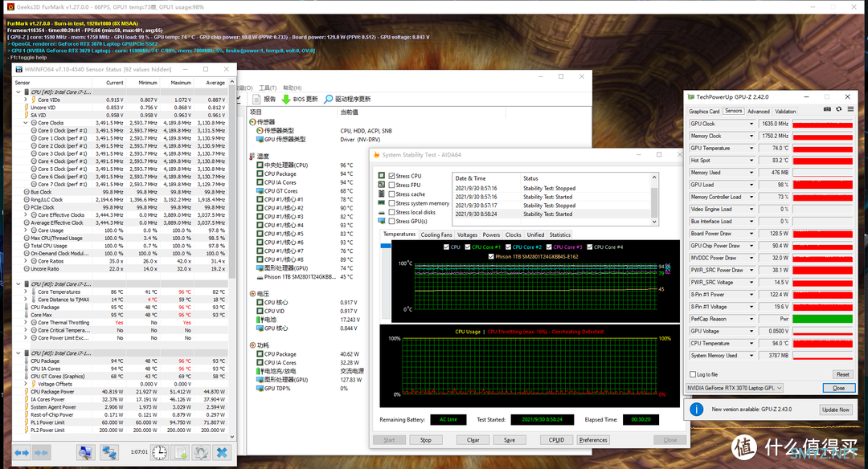Click Clear button in stability test
Image resolution: width=868 pixels, height=469 pixels.
[473, 440]
